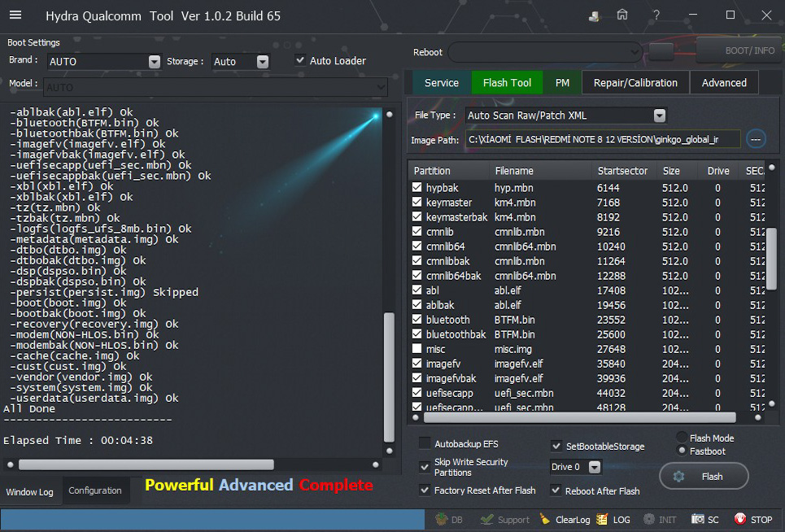
Task: Click the log panel vertical scrollbar thumb
Action: click(x=389, y=377)
